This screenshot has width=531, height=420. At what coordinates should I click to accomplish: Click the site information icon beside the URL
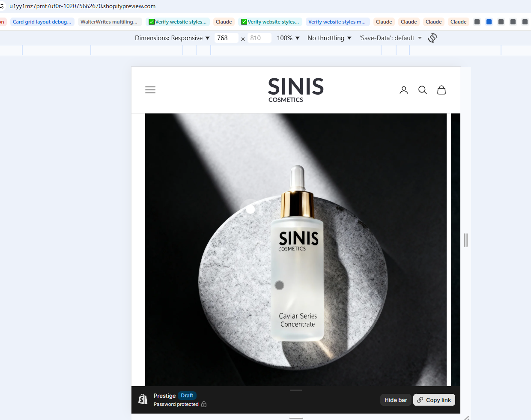pos(2,6)
